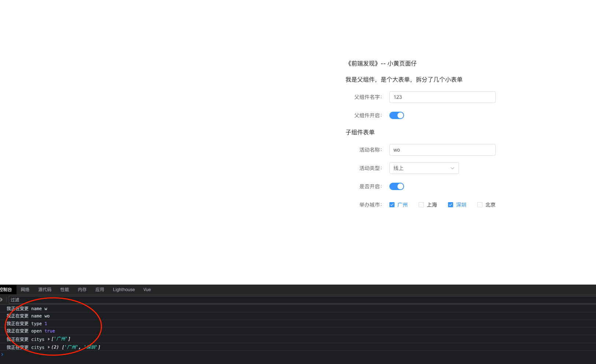Image resolution: width=596 pixels, height=364 pixels.
Task: Uncheck the 广州 city checkbox
Action: click(x=392, y=205)
